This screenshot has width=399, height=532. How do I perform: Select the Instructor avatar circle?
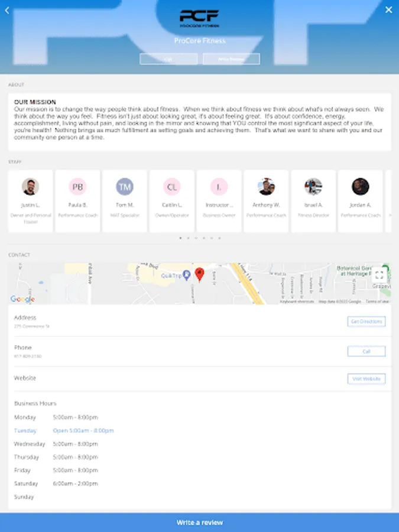point(219,187)
